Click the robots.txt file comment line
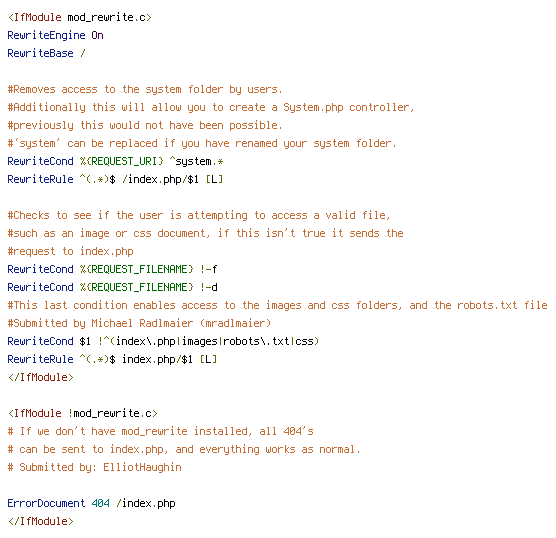 tap(278, 305)
